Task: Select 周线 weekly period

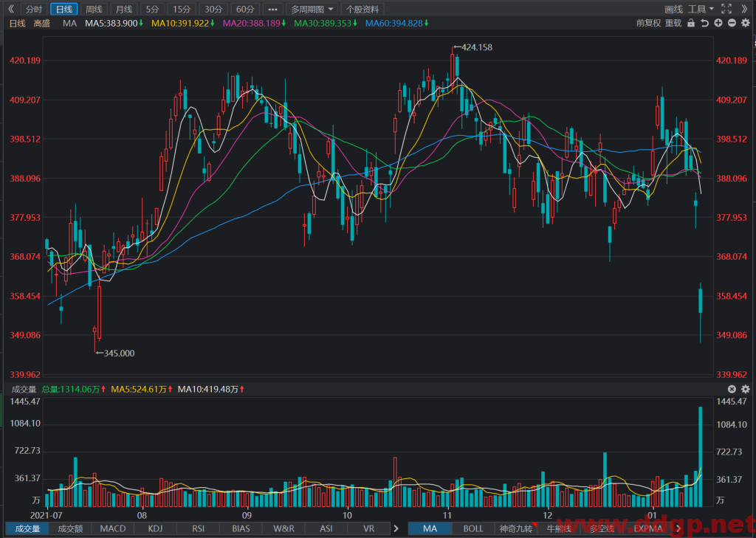Action: pos(94,9)
